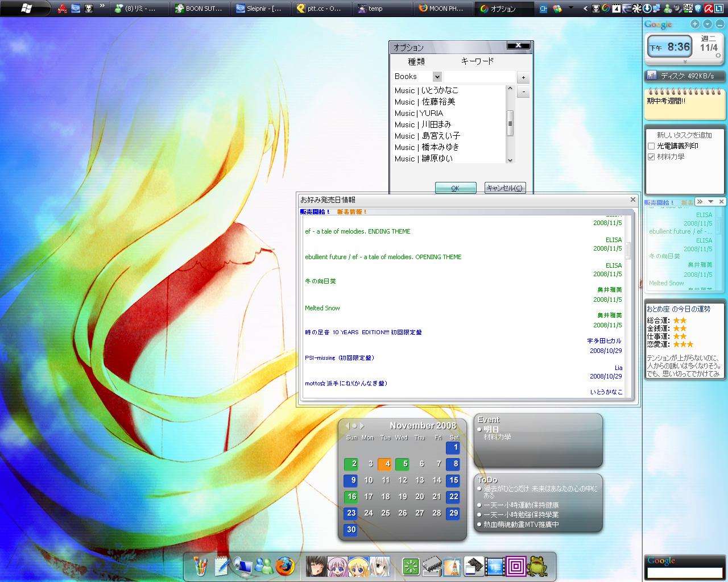Launch the notepad with pen dock icon

click(222, 566)
